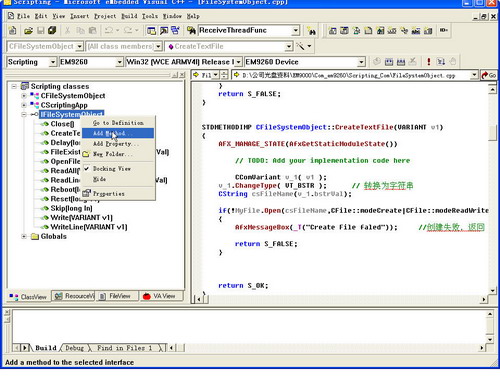Open the ReceiveThreadFunc find dropdown arrow
The height and width of the screenshot is (376, 500).
(x=295, y=31)
